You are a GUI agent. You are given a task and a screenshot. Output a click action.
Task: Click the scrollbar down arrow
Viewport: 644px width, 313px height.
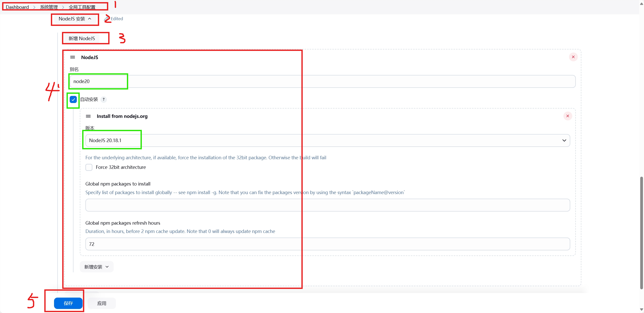641,309
